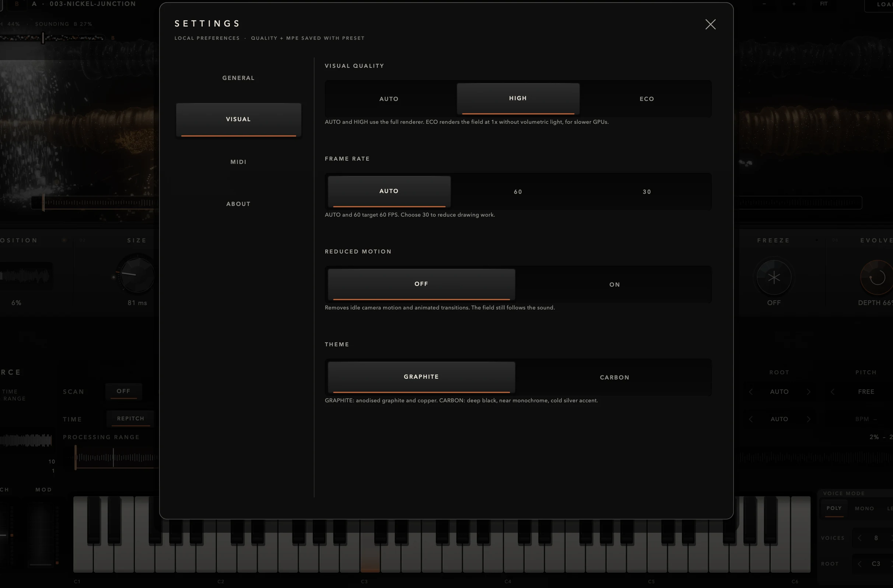Click next arrow beside lower AUTO value
Image resolution: width=893 pixels, height=588 pixels.
pyautogui.click(x=809, y=419)
